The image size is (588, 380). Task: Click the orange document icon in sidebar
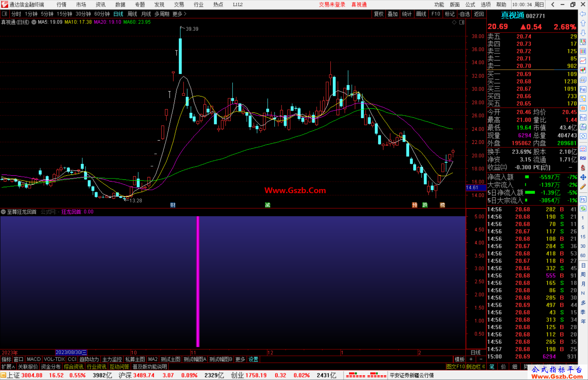click(583, 108)
